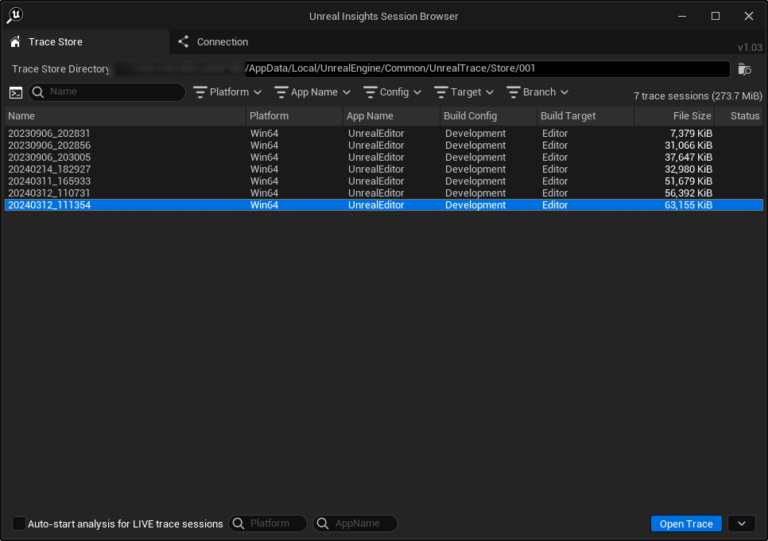Click the Platform filter funnel icon
Image resolution: width=768 pixels, height=541 pixels.
coord(200,92)
